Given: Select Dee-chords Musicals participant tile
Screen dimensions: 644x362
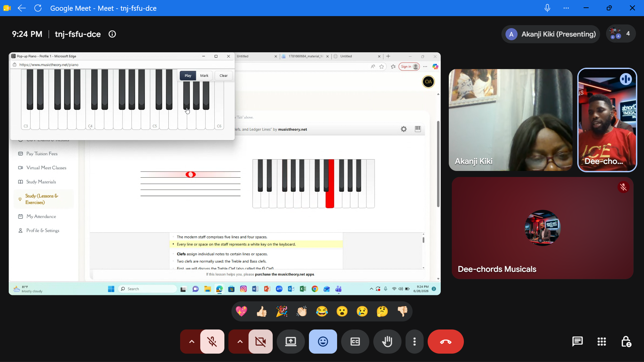Looking at the screenshot, I should pos(542,228).
